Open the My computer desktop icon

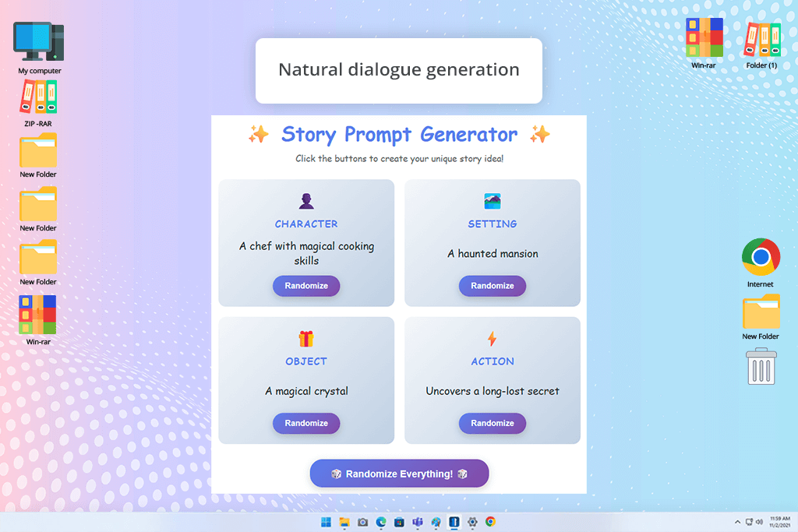coord(39,48)
